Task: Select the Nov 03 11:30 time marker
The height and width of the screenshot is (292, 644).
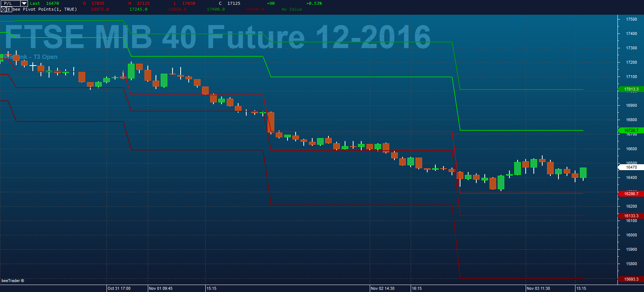Action: point(538,288)
